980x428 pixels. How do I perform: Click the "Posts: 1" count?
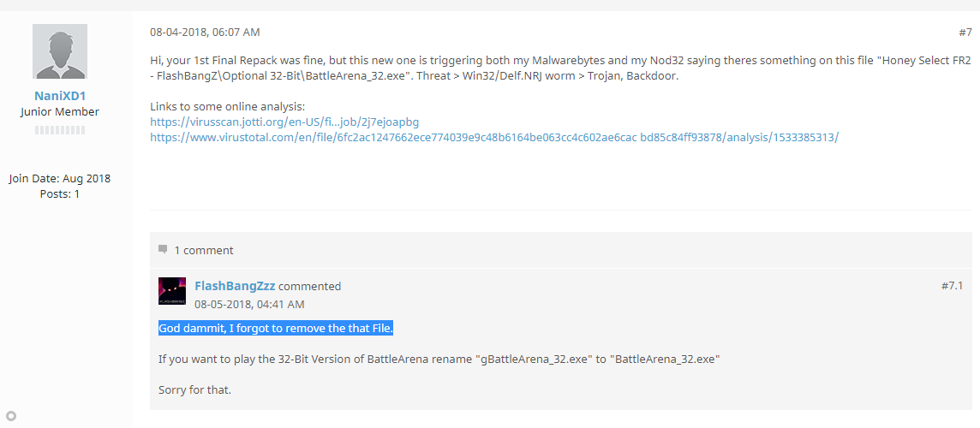pyautogui.click(x=60, y=193)
